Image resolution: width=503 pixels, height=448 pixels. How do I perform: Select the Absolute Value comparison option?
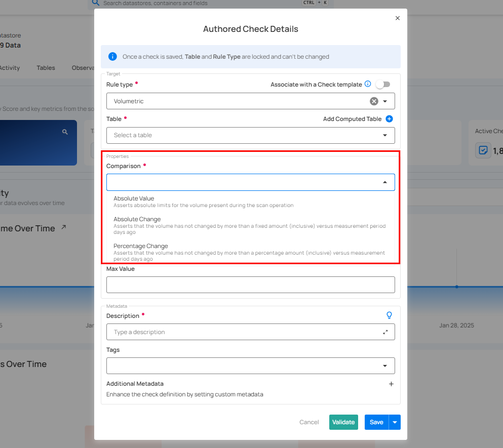(134, 198)
